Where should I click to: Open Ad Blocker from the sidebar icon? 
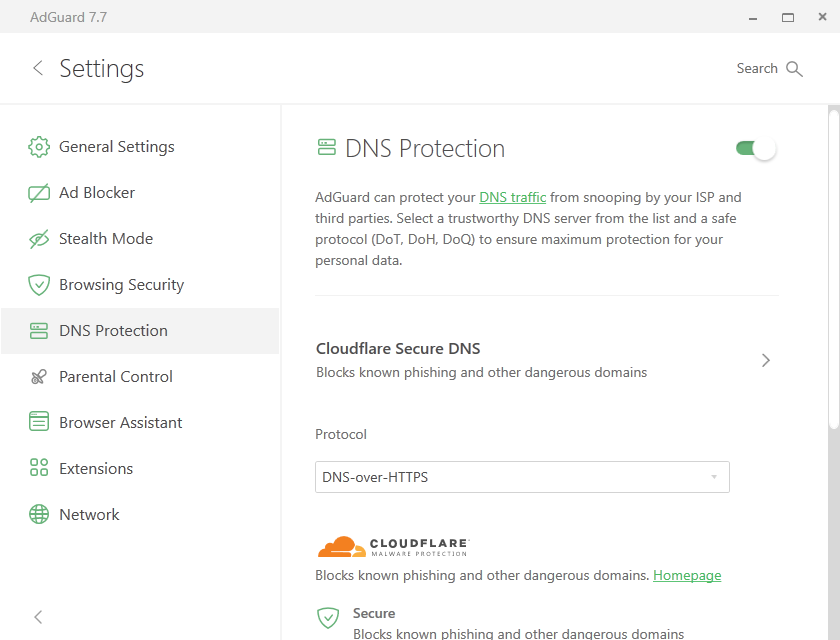click(38, 192)
